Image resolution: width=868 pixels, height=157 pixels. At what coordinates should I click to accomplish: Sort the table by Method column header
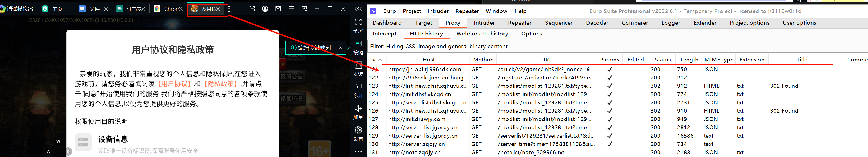483,60
